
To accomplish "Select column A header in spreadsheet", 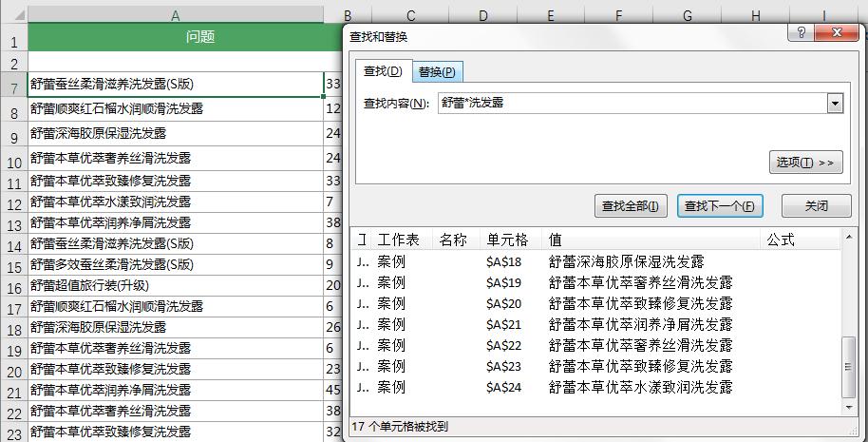I will pyautogui.click(x=176, y=15).
